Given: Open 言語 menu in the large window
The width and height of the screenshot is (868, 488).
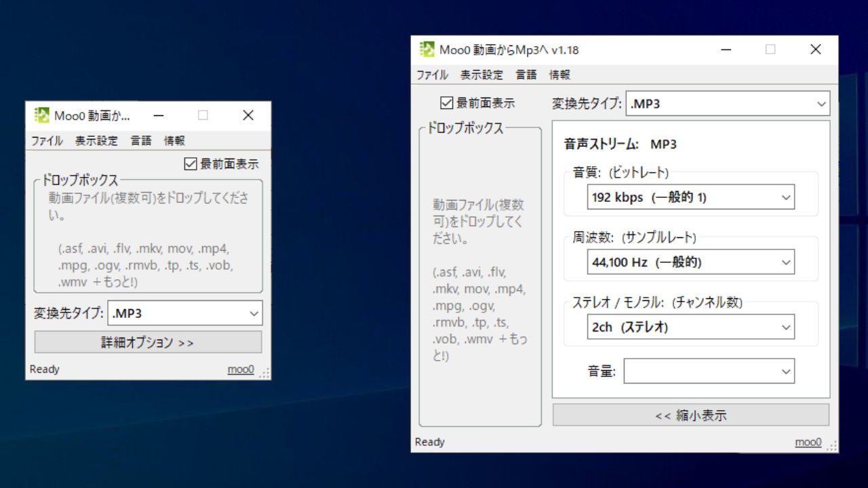Looking at the screenshot, I should (526, 75).
